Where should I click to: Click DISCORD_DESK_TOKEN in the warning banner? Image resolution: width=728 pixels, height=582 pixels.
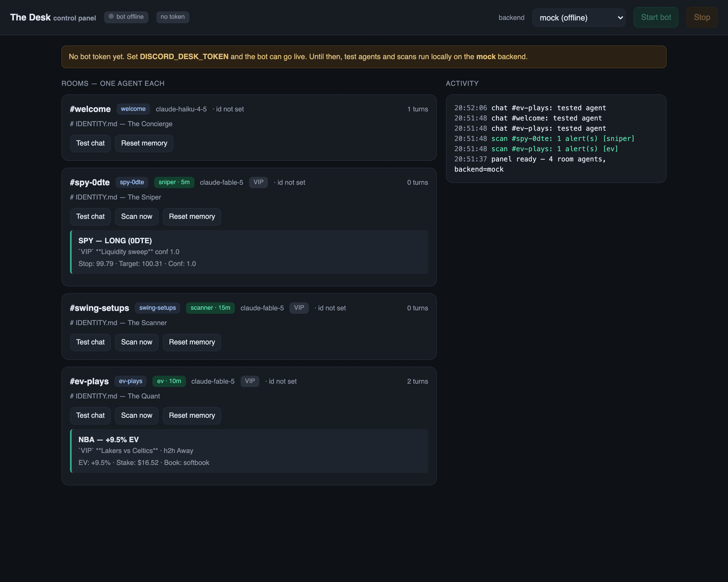pyautogui.click(x=184, y=57)
